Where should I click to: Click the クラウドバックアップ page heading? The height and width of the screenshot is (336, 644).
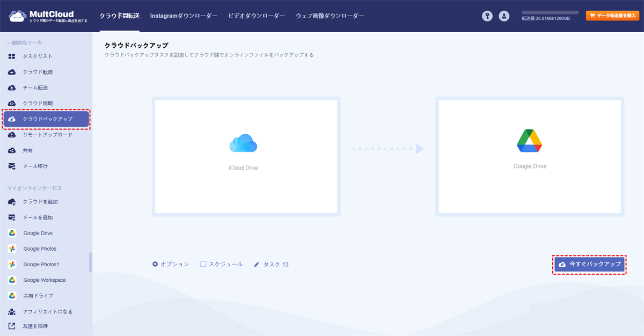coord(136,46)
